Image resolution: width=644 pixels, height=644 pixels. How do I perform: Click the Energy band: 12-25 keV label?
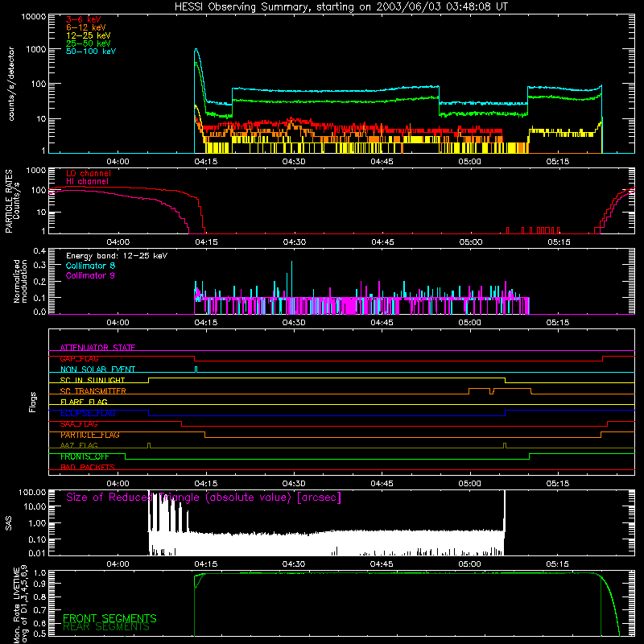117,256
